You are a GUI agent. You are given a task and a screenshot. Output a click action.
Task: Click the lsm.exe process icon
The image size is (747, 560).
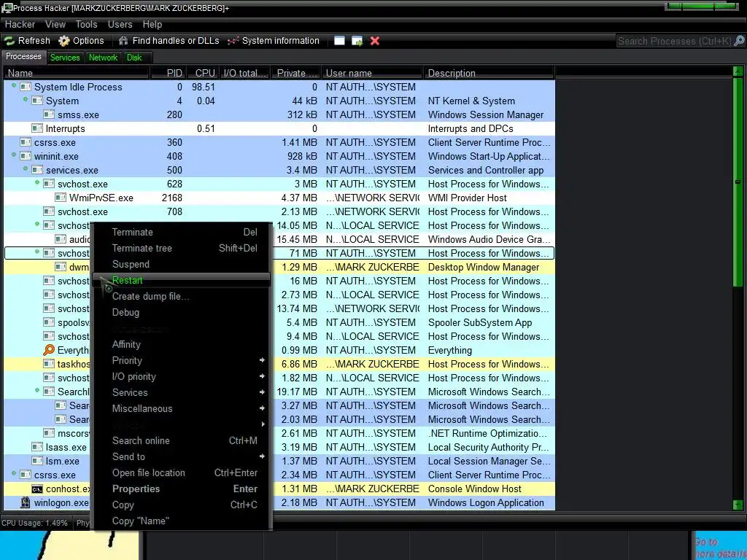(x=37, y=461)
